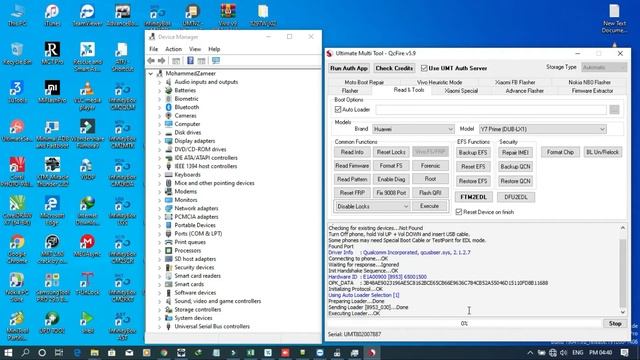Viewport: 640px width, 360px height.
Task: Expand the Disk drives node
Action: pyautogui.click(x=160, y=133)
